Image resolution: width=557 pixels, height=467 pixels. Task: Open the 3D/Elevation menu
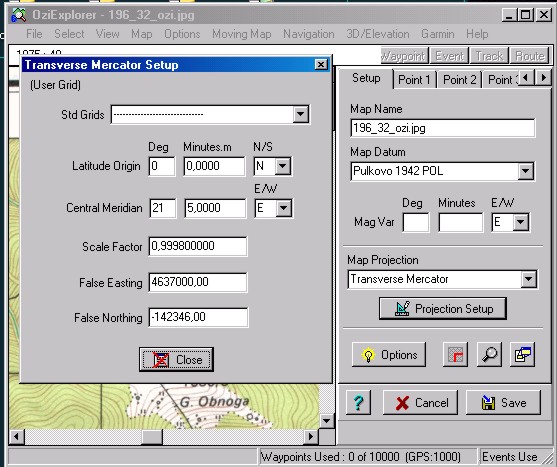378,34
